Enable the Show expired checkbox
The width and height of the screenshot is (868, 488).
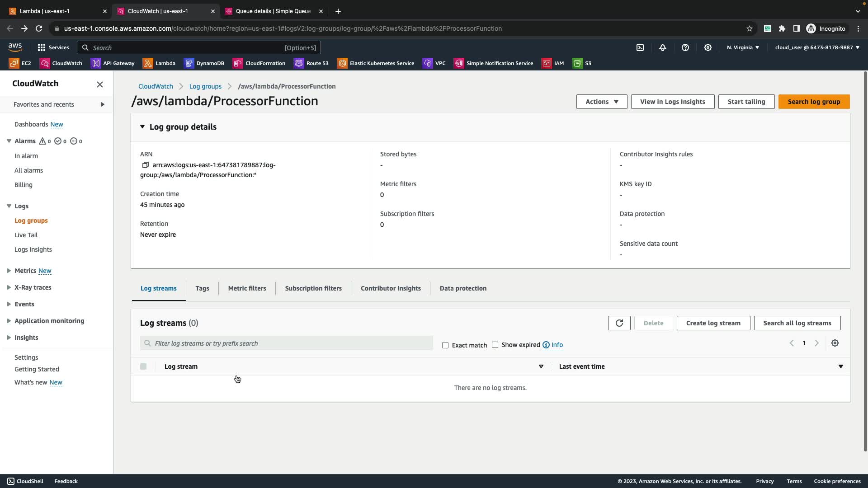tap(495, 345)
